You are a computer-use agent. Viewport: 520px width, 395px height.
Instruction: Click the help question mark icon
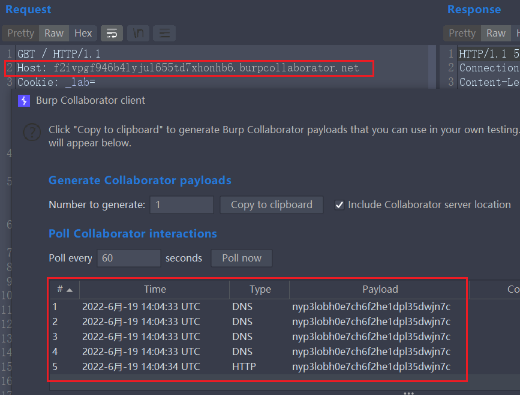point(32,132)
